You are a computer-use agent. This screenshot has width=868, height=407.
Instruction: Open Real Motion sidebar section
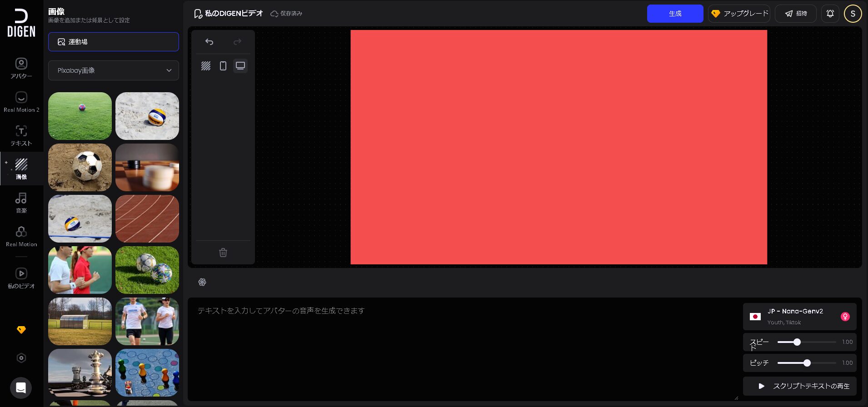[21, 236]
